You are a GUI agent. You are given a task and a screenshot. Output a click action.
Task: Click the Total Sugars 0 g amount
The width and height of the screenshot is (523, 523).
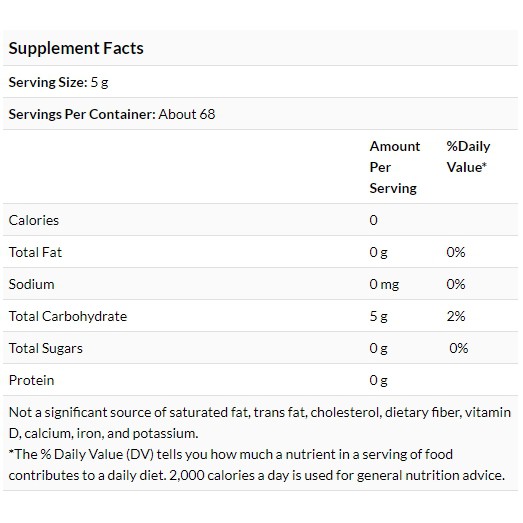379,349
